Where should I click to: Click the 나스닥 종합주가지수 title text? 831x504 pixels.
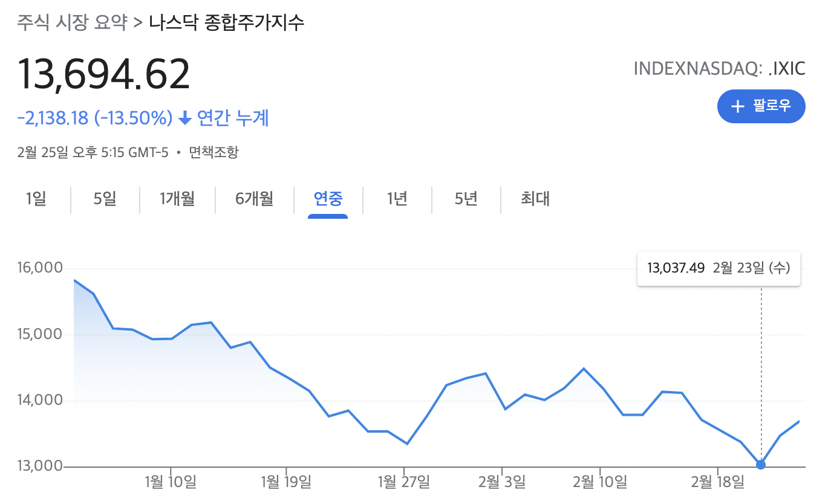226,23
